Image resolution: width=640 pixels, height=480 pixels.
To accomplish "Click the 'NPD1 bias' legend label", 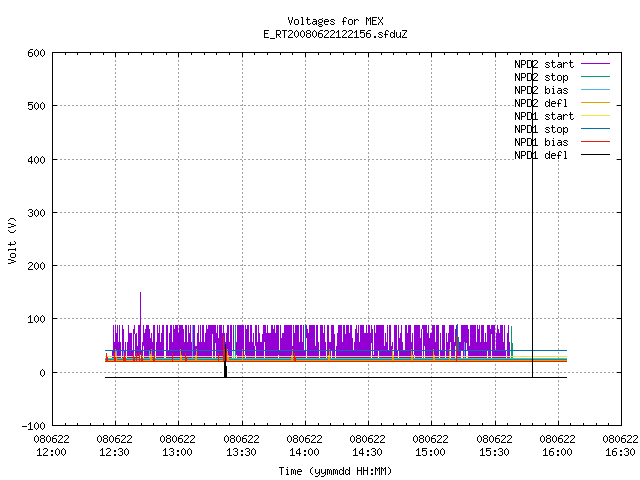I will click(541, 142).
